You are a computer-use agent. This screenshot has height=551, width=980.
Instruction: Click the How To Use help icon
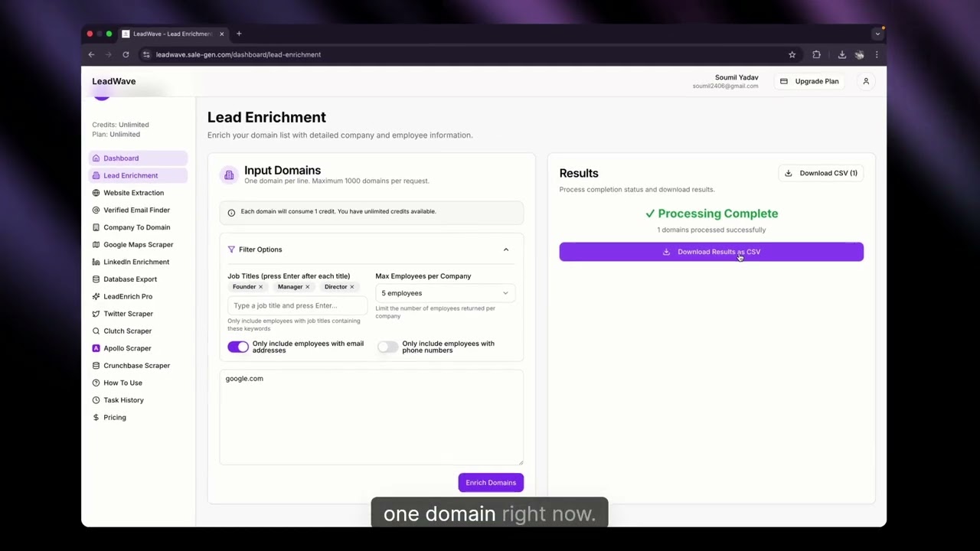[x=96, y=383]
